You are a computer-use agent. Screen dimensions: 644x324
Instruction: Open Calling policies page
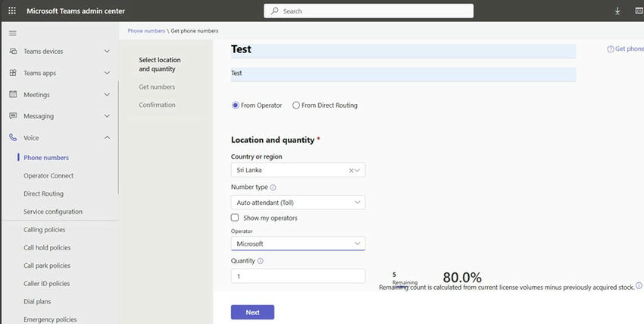coord(45,229)
